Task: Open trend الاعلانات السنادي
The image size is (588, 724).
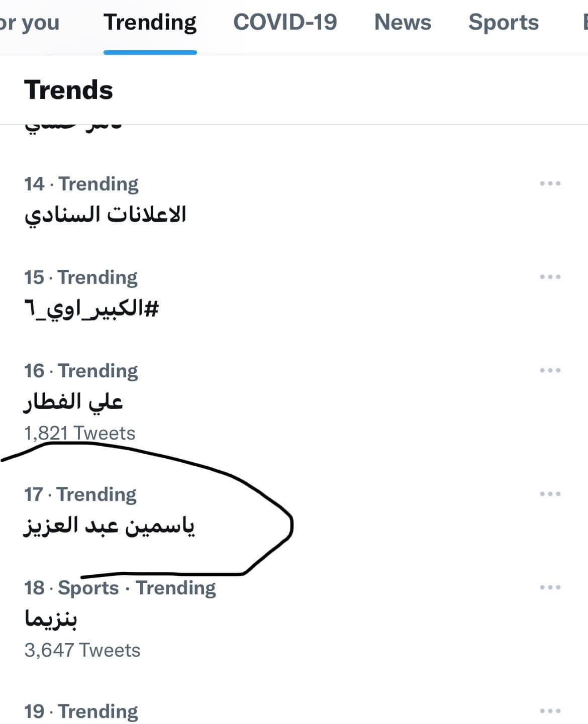Action: pos(106,215)
